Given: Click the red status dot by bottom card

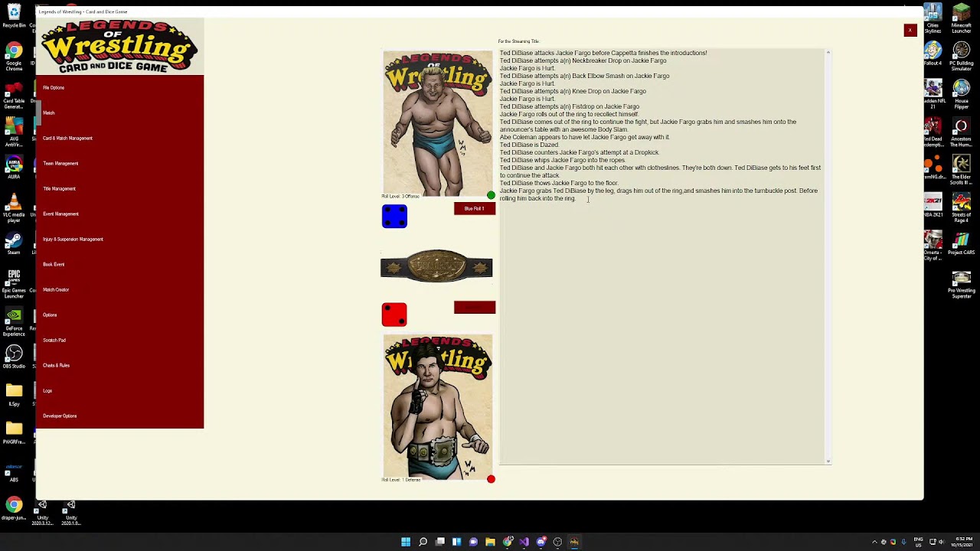Looking at the screenshot, I should (x=491, y=479).
